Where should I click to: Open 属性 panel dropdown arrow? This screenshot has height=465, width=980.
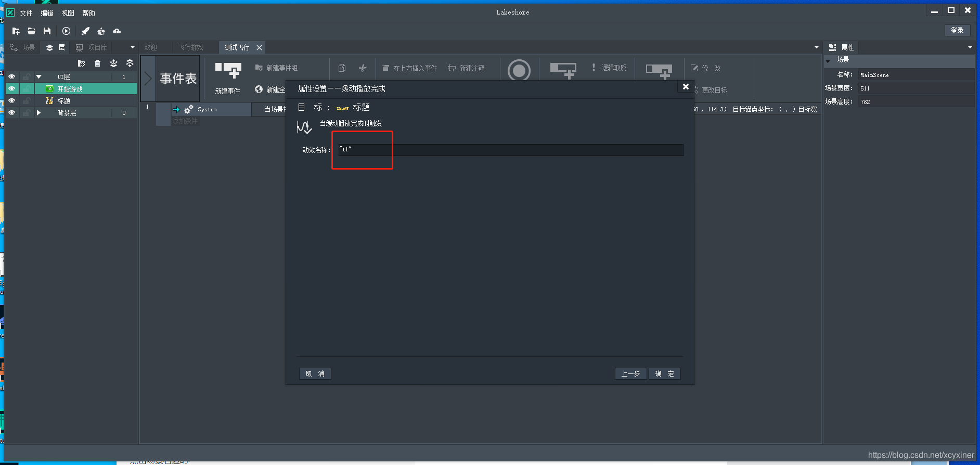pos(970,47)
